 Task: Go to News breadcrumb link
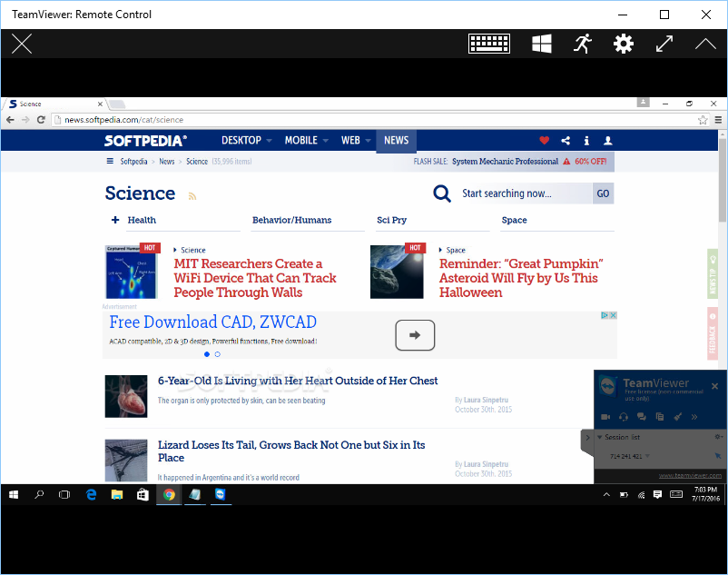tap(167, 161)
